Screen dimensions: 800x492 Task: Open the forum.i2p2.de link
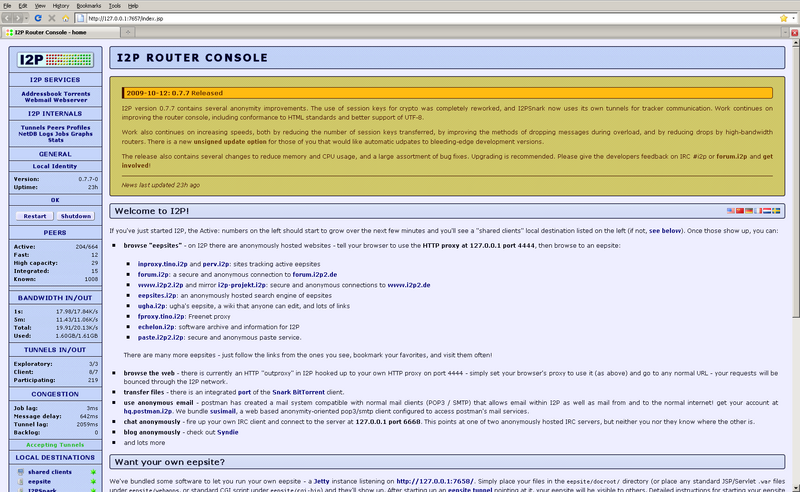(314, 275)
